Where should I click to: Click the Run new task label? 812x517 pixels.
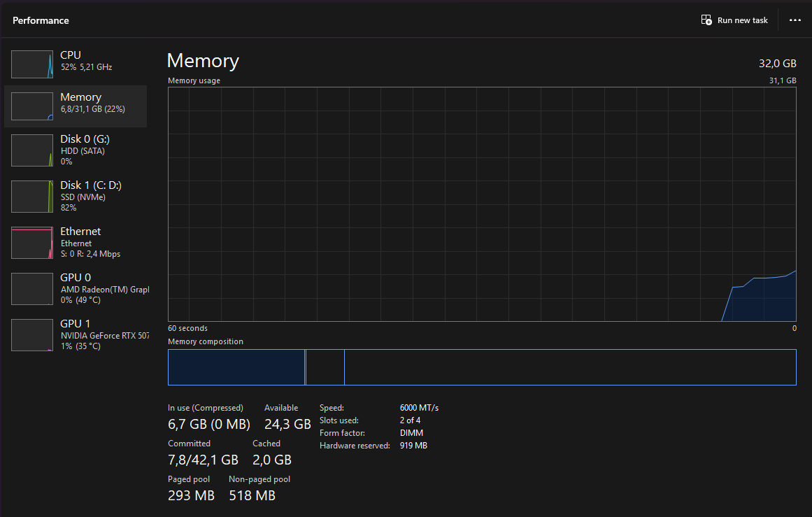(743, 21)
